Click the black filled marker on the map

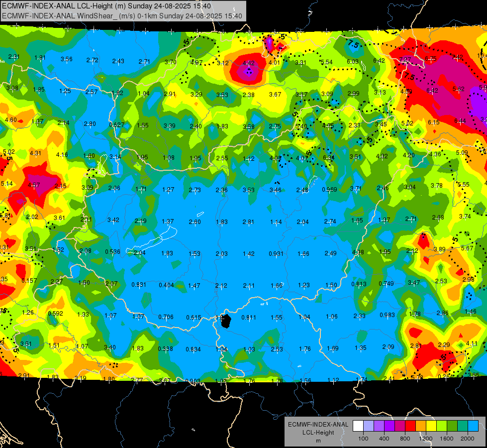tap(226, 321)
